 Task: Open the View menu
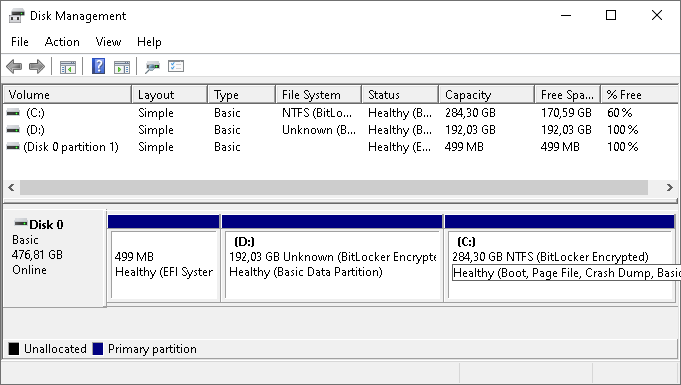pyautogui.click(x=108, y=42)
